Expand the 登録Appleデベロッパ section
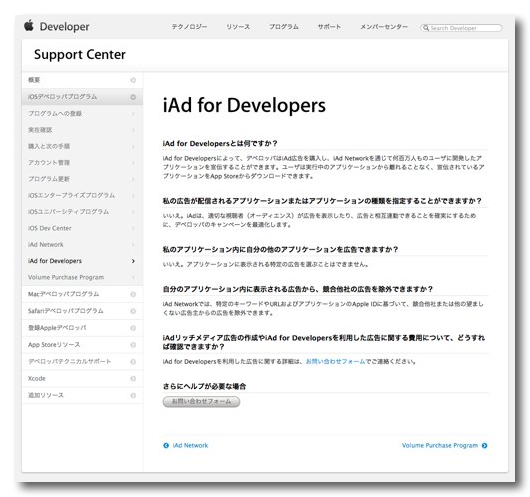The width and height of the screenshot is (530, 497). [x=133, y=328]
